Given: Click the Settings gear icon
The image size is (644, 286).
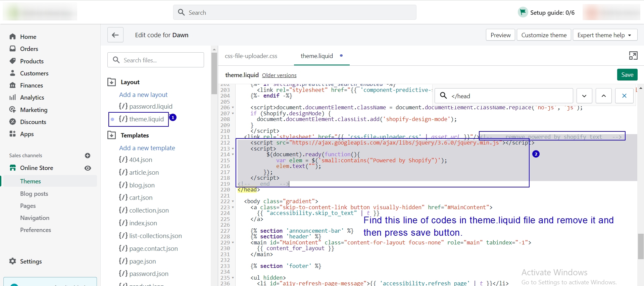Looking at the screenshot, I should [13, 261].
